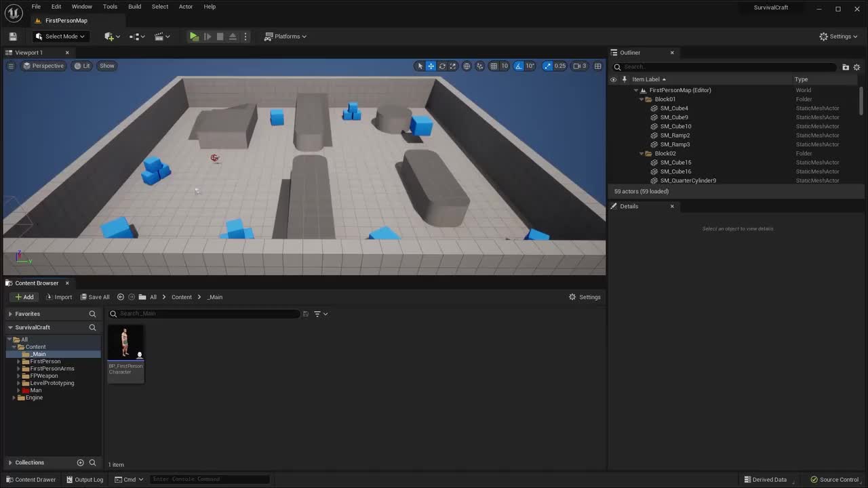
Task: Open the Actor menu
Action: (x=186, y=7)
